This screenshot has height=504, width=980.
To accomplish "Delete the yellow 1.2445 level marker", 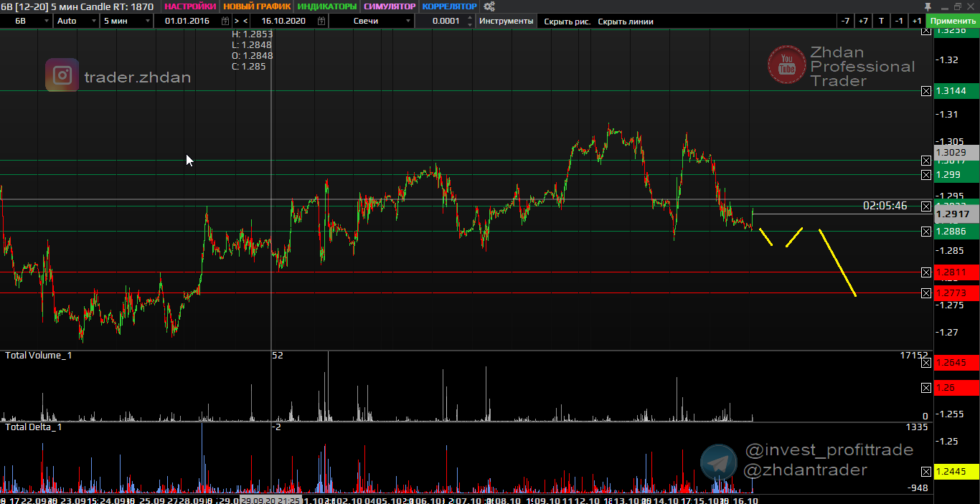I will coord(926,471).
